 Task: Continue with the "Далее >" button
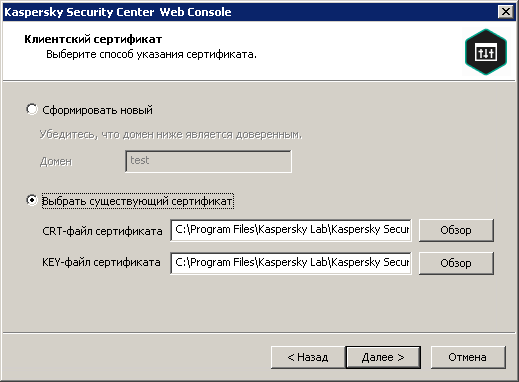click(x=383, y=357)
